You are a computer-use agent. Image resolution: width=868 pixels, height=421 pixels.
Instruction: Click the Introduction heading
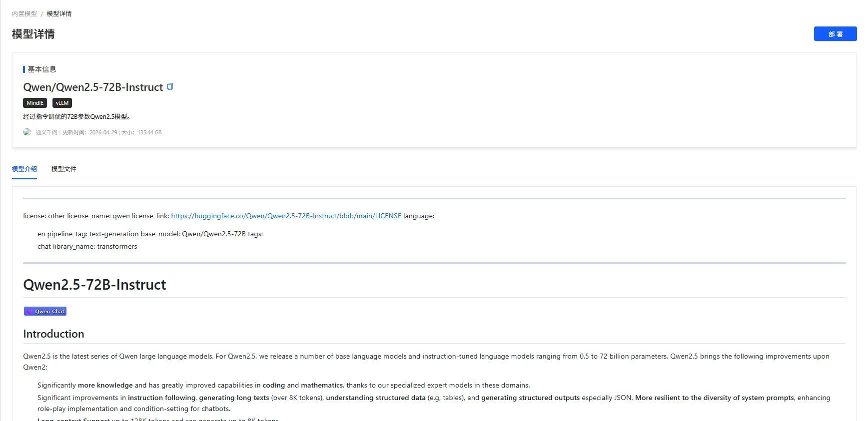tap(53, 334)
